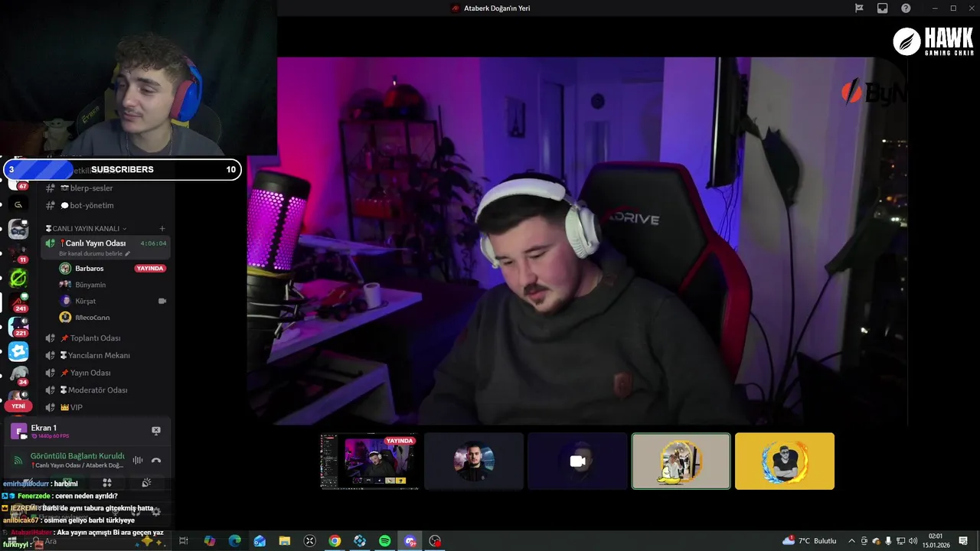This screenshot has width=980, height=551.
Task: Join the Yancıların Mekanı voice channel
Action: (x=105, y=355)
